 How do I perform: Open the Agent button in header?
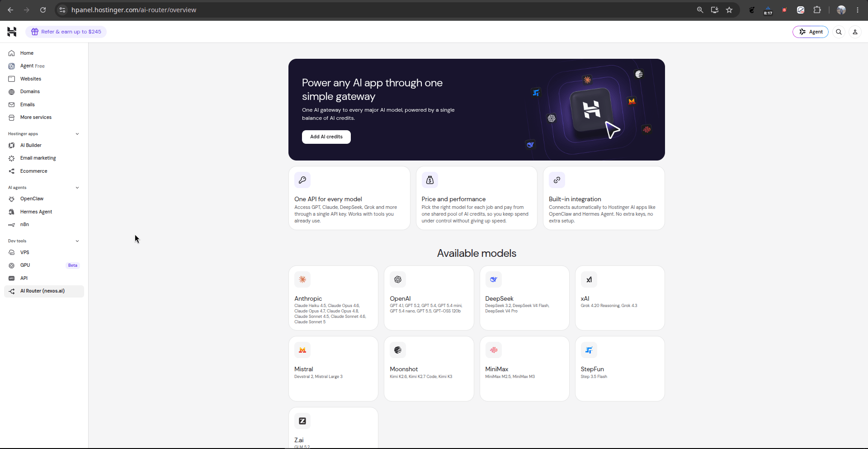[811, 32]
